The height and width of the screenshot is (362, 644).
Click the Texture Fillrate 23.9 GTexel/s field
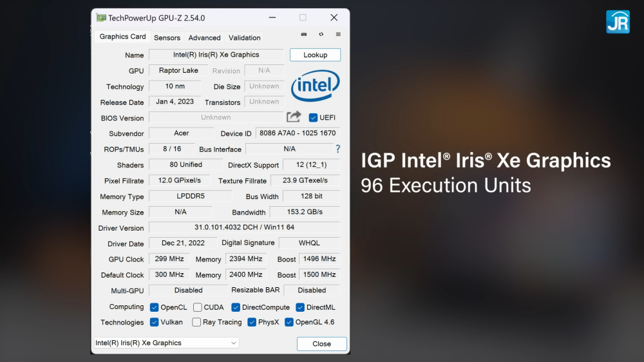[x=305, y=180]
